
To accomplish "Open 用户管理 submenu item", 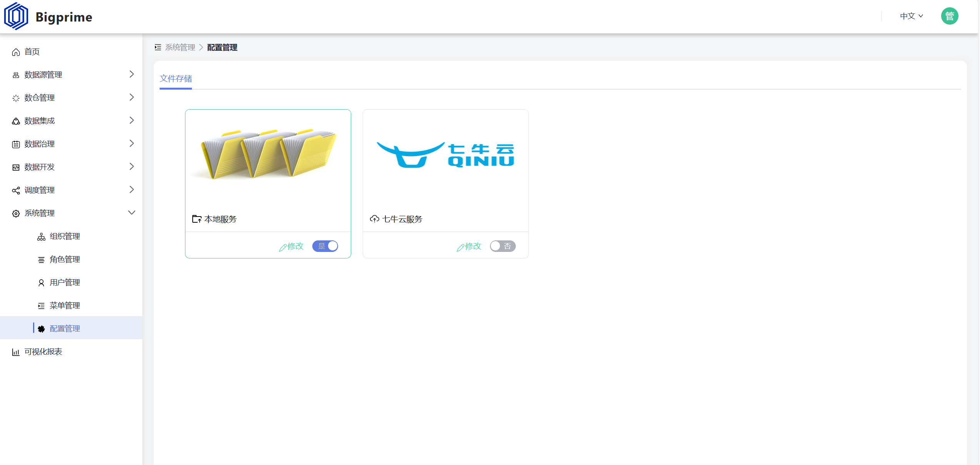I will coord(71,282).
